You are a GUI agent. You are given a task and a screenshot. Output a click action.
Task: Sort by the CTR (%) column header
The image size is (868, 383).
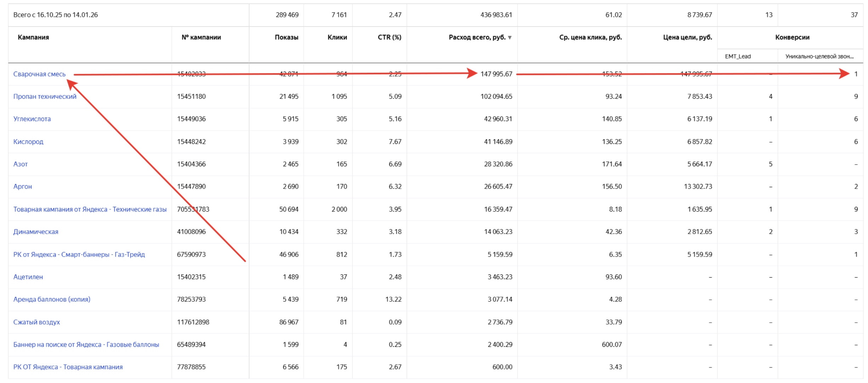[x=389, y=37]
